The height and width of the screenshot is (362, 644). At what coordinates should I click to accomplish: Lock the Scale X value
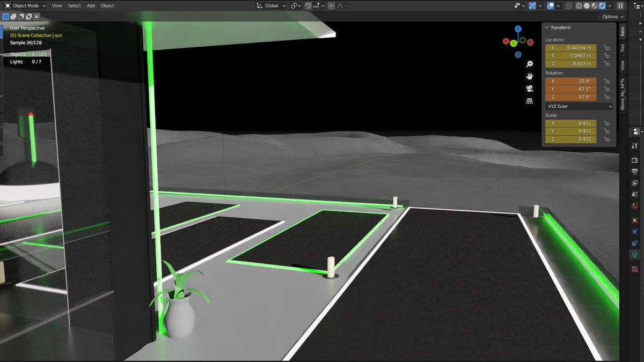606,123
